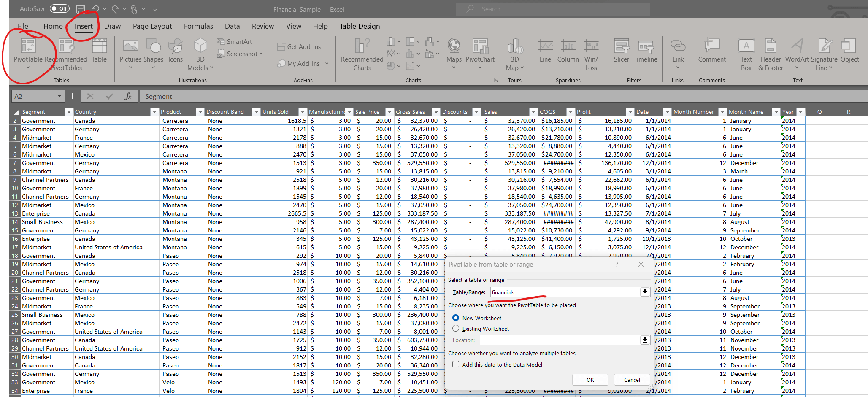Click the Icons button in Illustrations

tap(176, 50)
